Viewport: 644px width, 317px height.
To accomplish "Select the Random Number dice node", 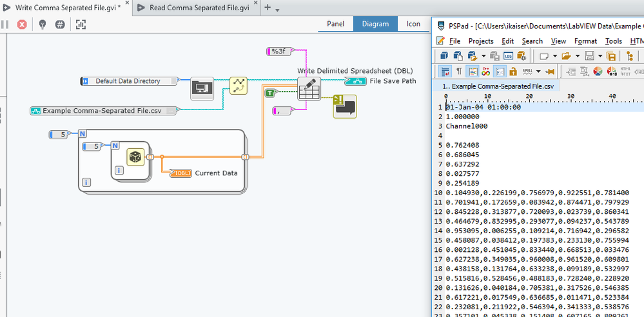I will [x=135, y=157].
